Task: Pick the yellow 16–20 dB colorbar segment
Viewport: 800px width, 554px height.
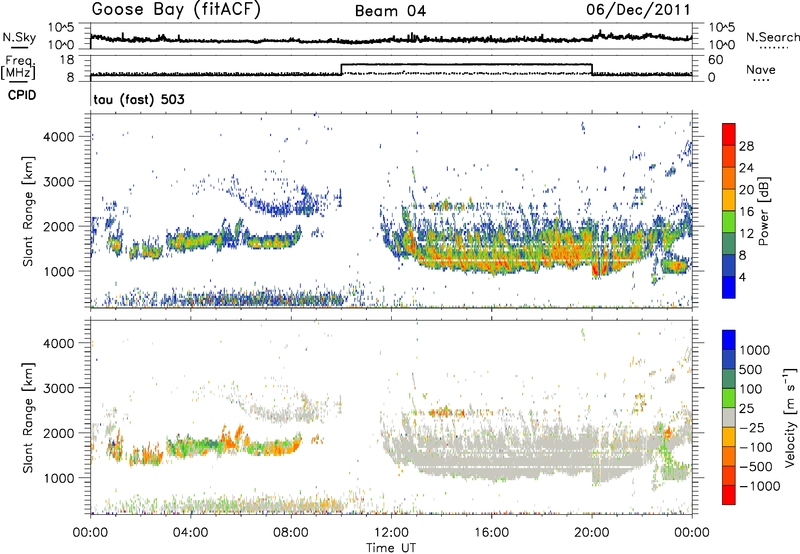Action: coord(729,199)
